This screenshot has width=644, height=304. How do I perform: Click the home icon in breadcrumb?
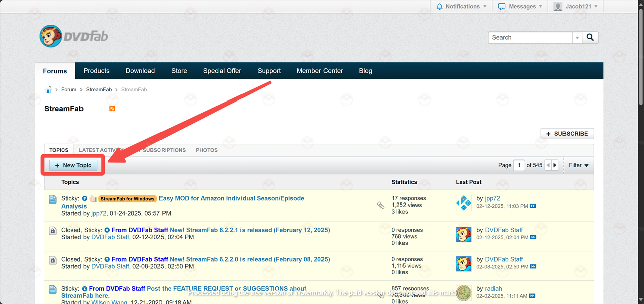(48, 90)
